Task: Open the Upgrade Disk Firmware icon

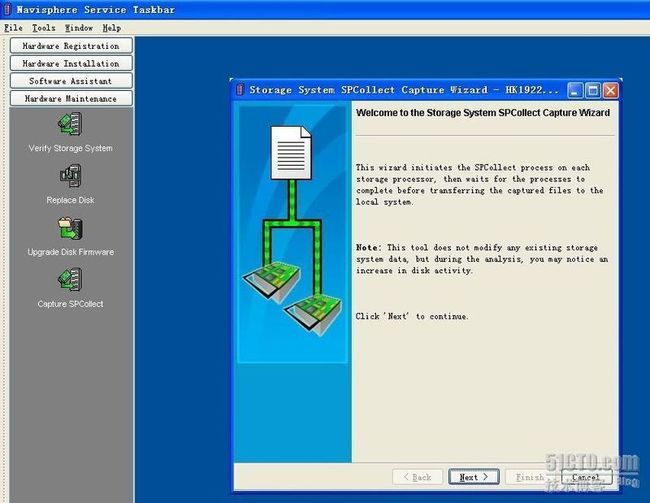Action: pyautogui.click(x=70, y=228)
